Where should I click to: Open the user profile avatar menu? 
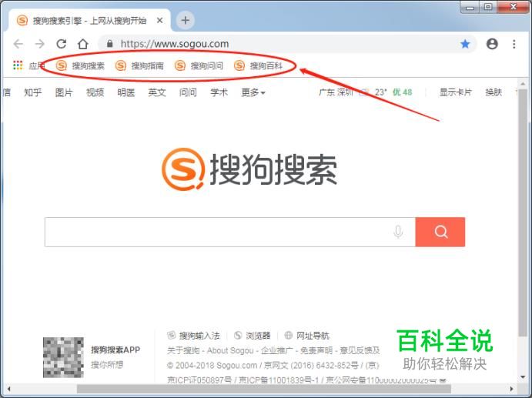[492, 44]
